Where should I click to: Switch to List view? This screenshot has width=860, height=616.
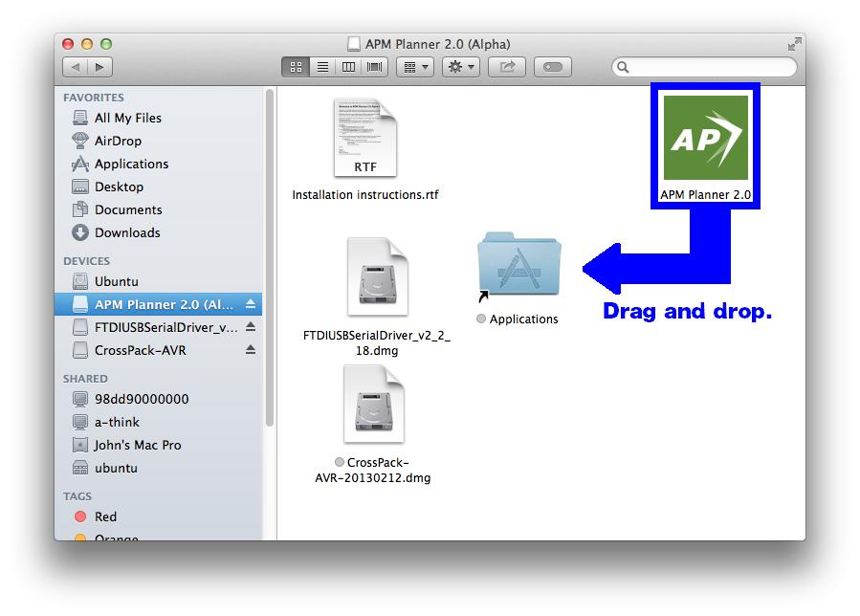click(x=322, y=66)
